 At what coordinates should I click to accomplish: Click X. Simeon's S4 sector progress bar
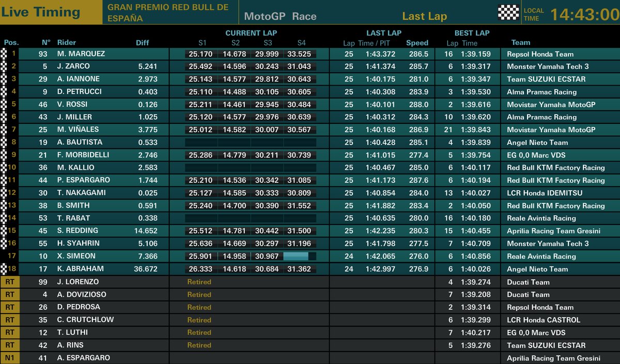[300, 256]
